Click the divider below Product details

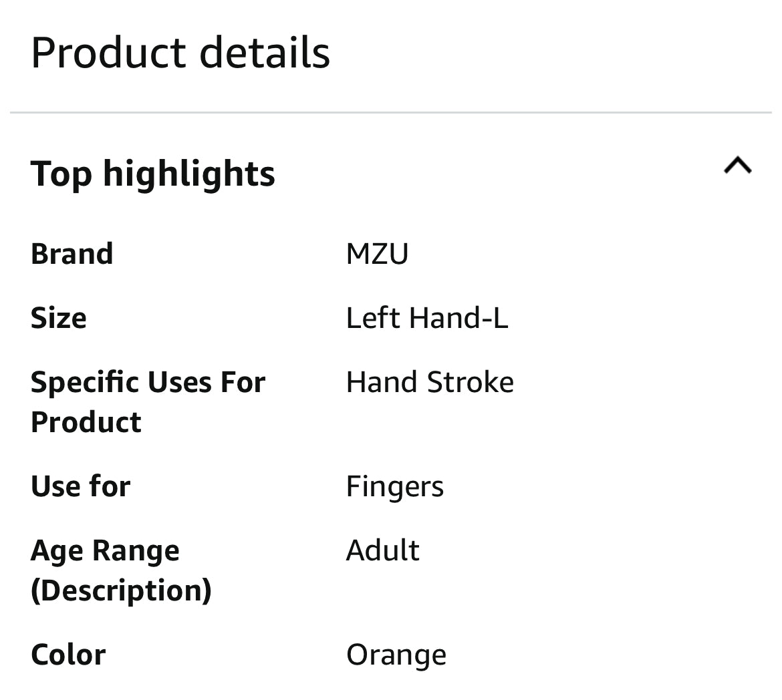click(391, 113)
